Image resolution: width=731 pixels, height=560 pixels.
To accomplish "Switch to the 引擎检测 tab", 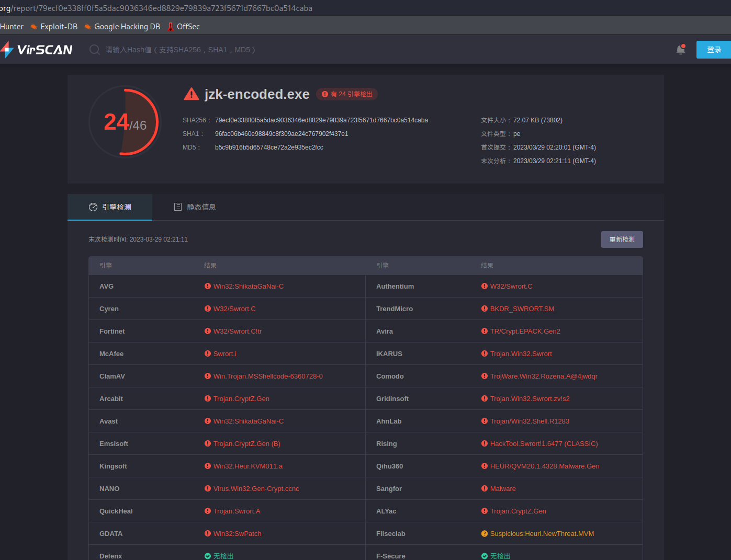I will click(x=110, y=207).
